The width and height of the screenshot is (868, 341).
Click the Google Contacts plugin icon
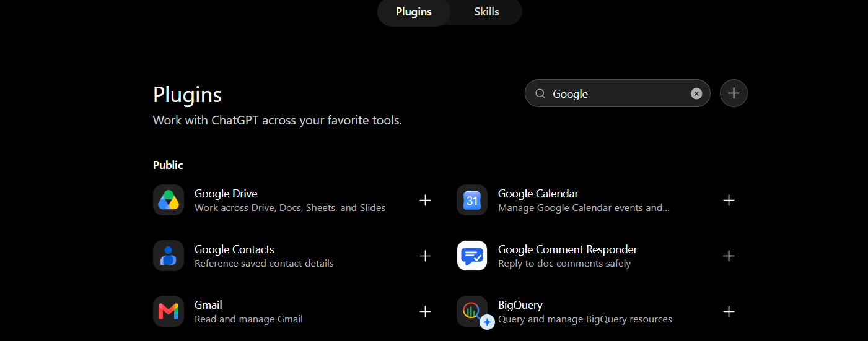(169, 256)
